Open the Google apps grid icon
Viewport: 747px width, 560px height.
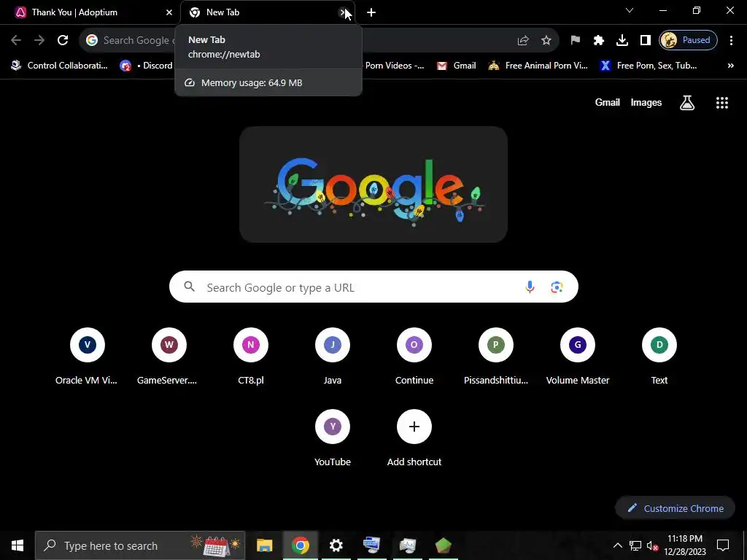click(722, 102)
